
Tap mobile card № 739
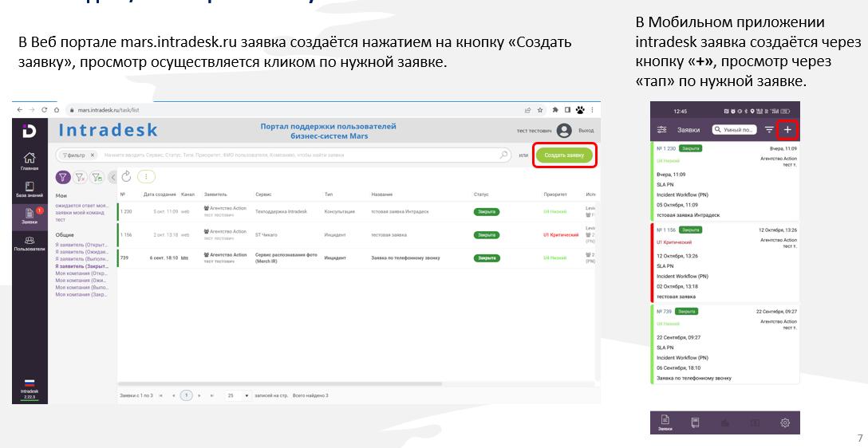coord(724,344)
